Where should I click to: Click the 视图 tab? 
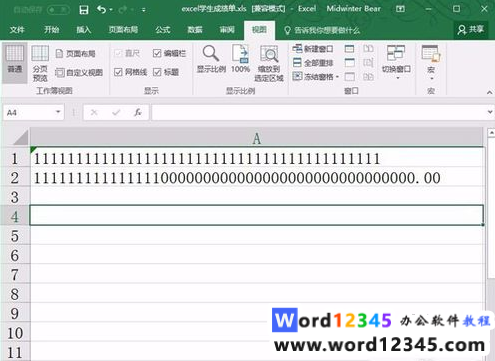coord(259,30)
